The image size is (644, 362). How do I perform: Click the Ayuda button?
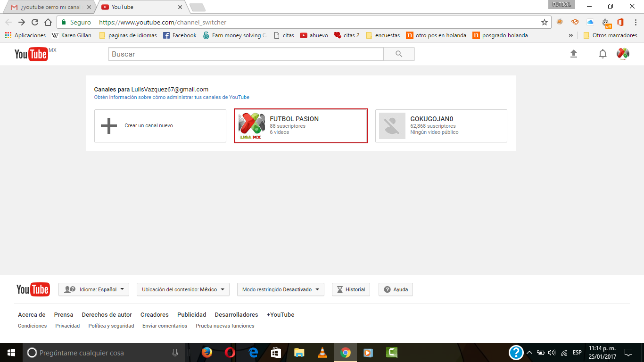(396, 289)
